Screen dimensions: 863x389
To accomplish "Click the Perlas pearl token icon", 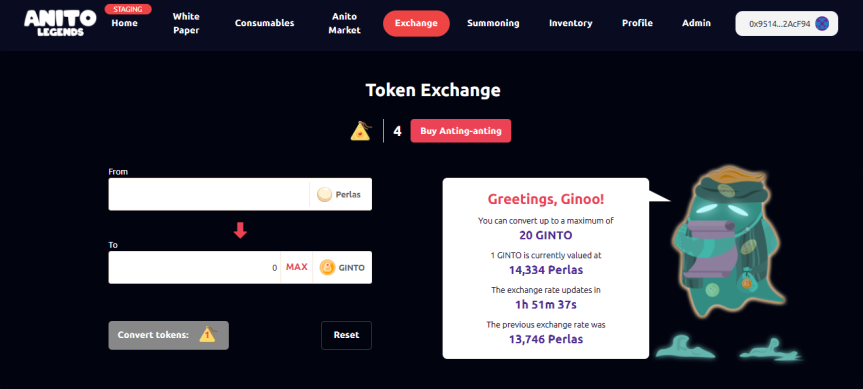I will tap(324, 194).
